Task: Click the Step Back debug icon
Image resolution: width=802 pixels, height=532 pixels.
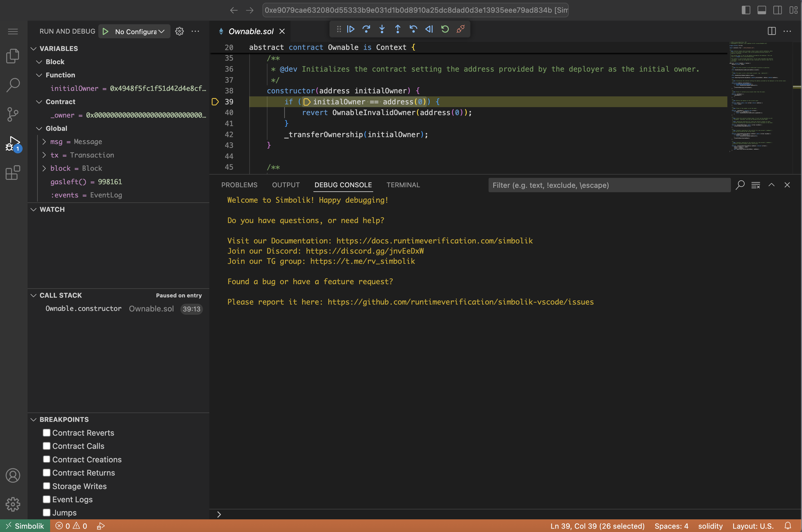Action: pyautogui.click(x=413, y=29)
